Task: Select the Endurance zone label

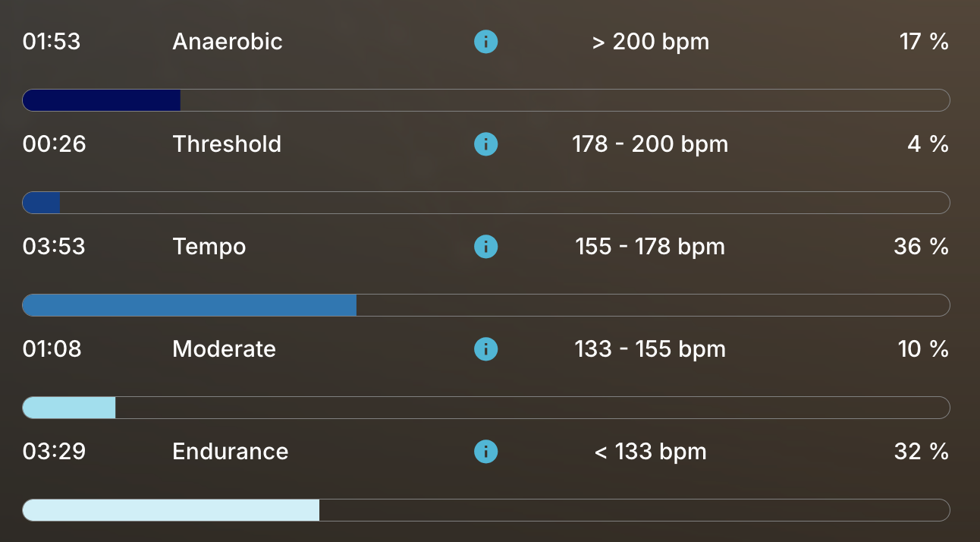Action: [231, 452]
